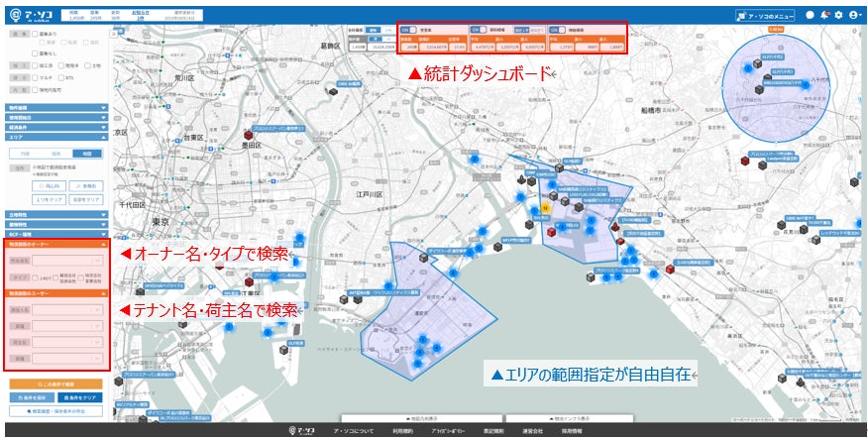Expand the 物件面積 filter section
This screenshot has width=868, height=438.
tap(56, 108)
